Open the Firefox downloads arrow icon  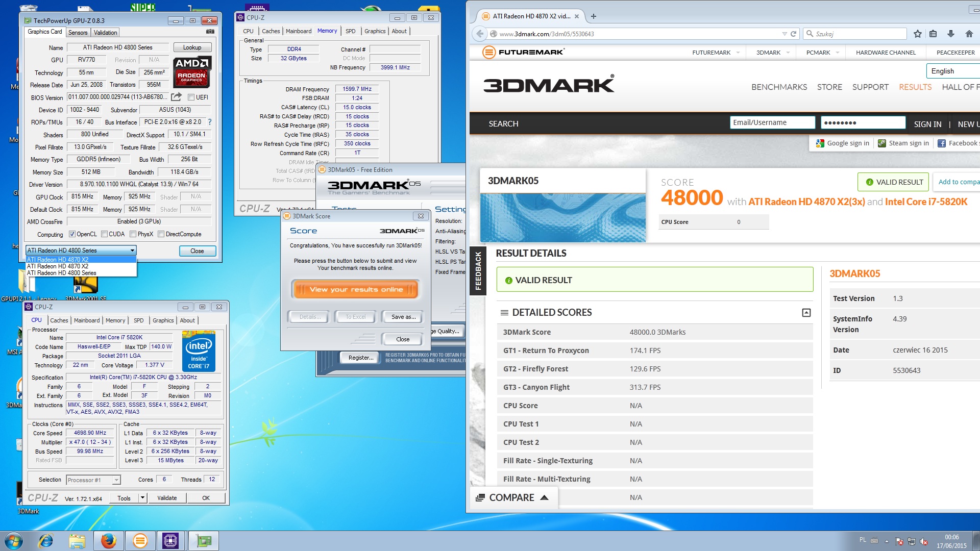[x=950, y=34]
